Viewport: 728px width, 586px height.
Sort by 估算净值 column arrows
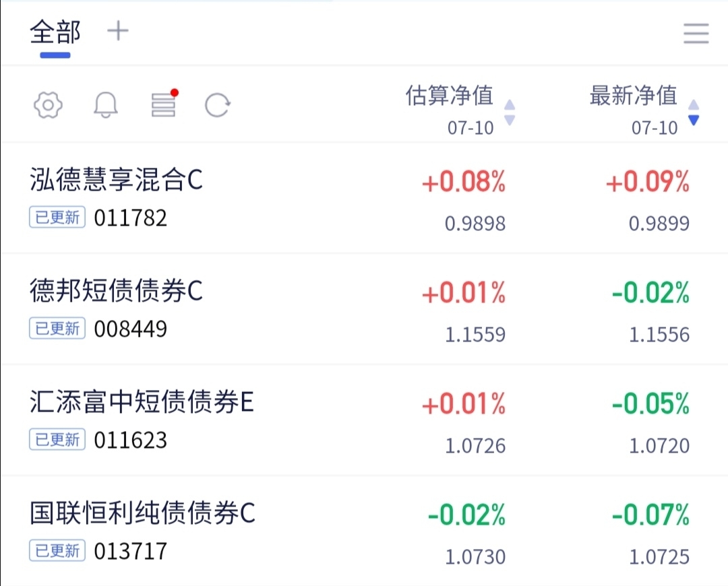[x=510, y=112]
